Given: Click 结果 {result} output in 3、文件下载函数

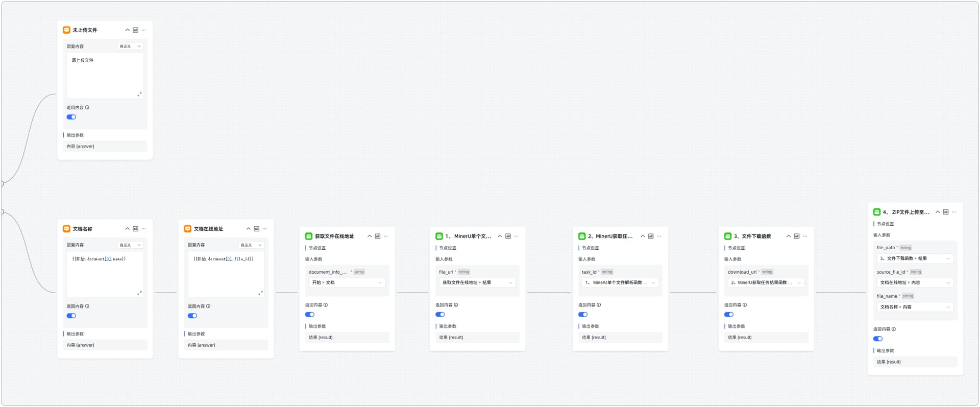Looking at the screenshot, I should tap(766, 338).
